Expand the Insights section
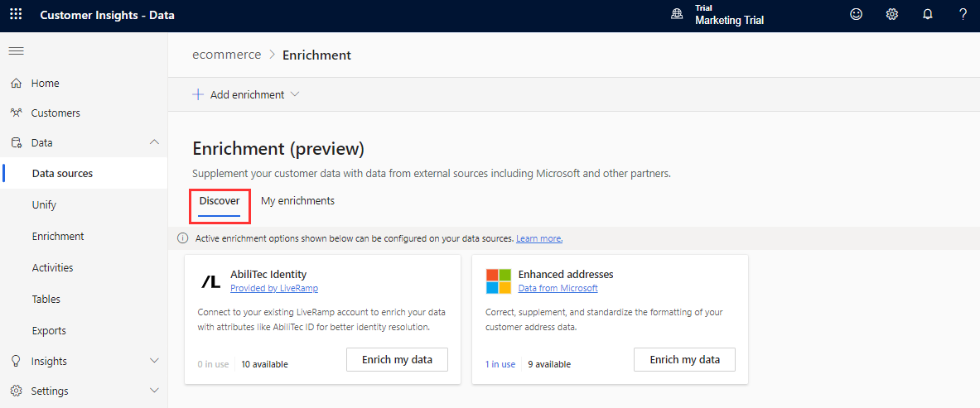Image resolution: width=980 pixels, height=408 pixels. click(x=154, y=361)
